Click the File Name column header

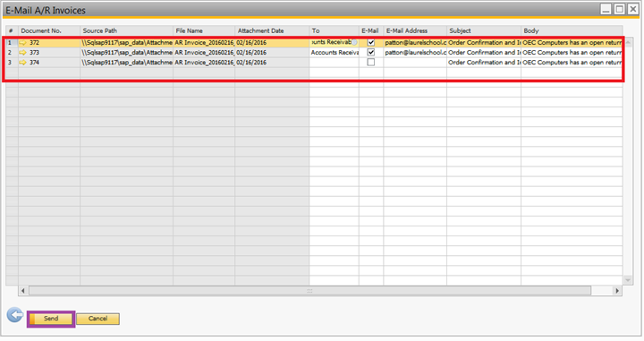click(204, 30)
